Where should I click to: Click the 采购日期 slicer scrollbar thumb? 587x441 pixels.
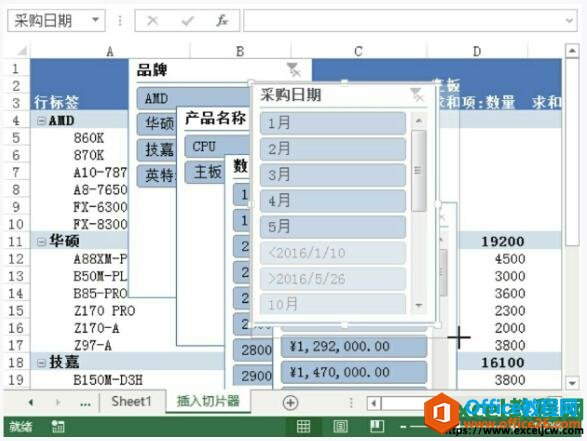click(419, 171)
